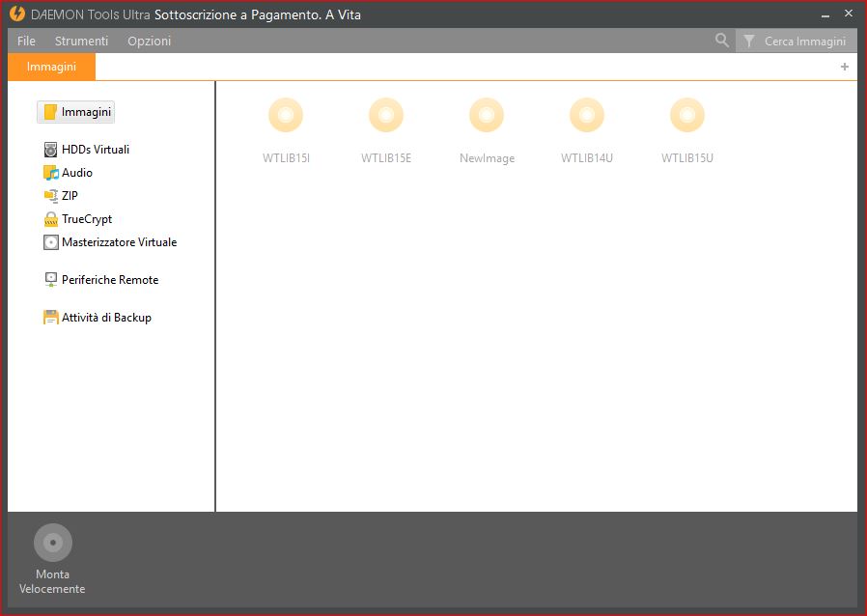This screenshot has height=616, width=867.
Task: Open the Opzioni menu
Action: pyautogui.click(x=150, y=41)
